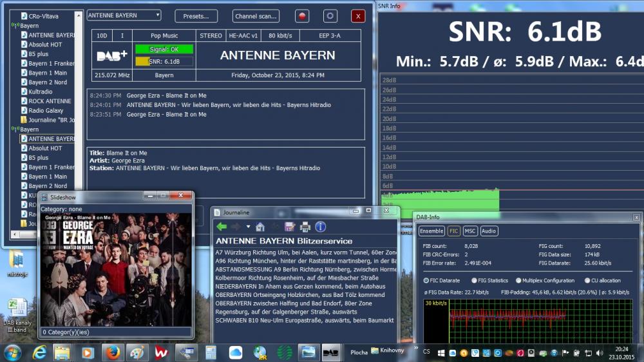Open the ANTENNE BAYERN station dropdown
Image resolution: width=644 pixels, height=362 pixels.
coord(124,15)
